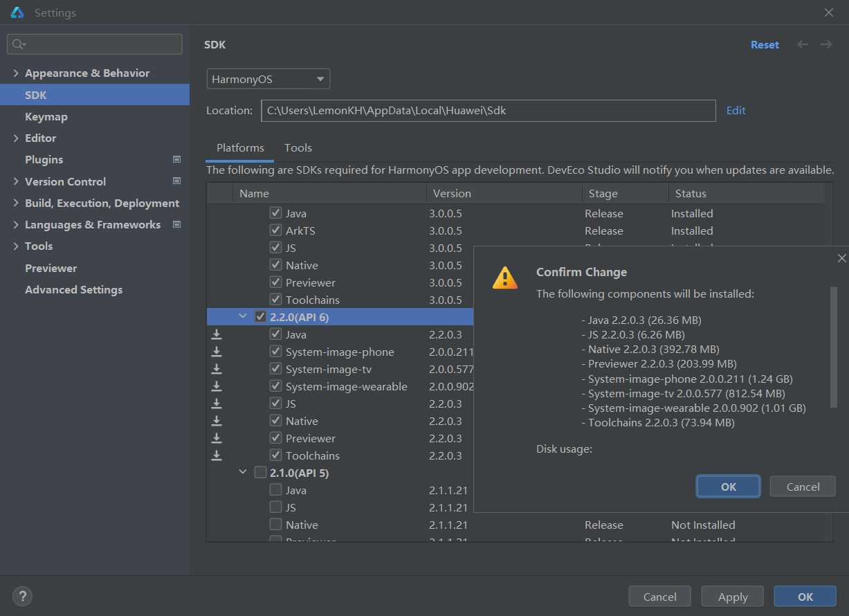Click the download icon beside Toolchains 2.2.0.3
Image resolution: width=849 pixels, height=616 pixels.
[x=217, y=455]
